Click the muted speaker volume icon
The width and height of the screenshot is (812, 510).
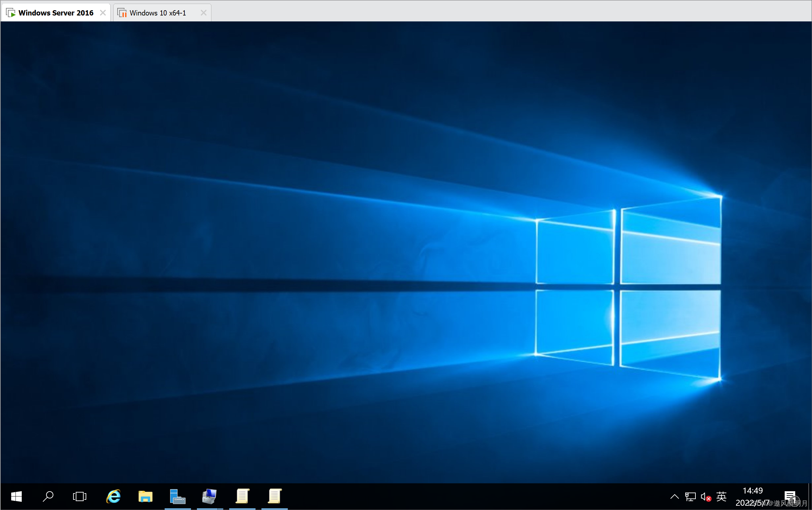(x=706, y=496)
